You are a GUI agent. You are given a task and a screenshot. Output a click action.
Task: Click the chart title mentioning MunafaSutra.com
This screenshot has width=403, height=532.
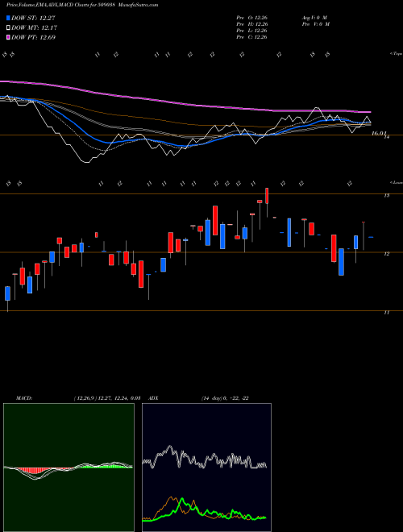coord(82,5)
